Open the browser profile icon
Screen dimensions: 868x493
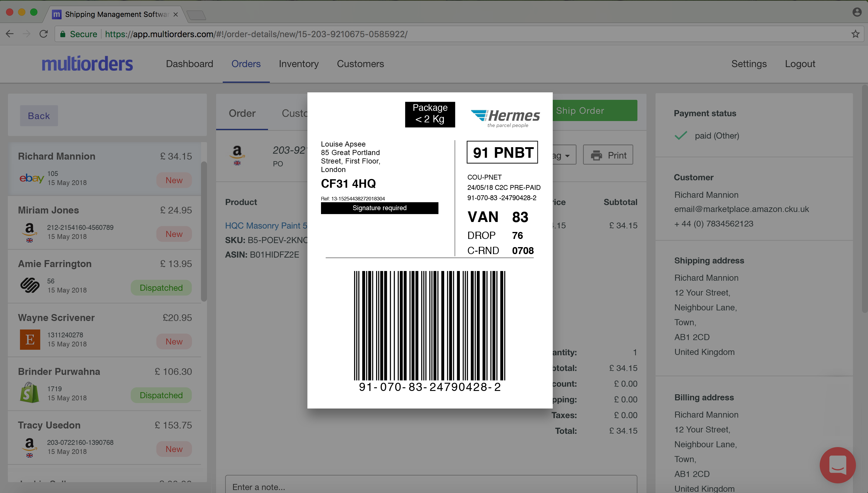[x=857, y=12]
